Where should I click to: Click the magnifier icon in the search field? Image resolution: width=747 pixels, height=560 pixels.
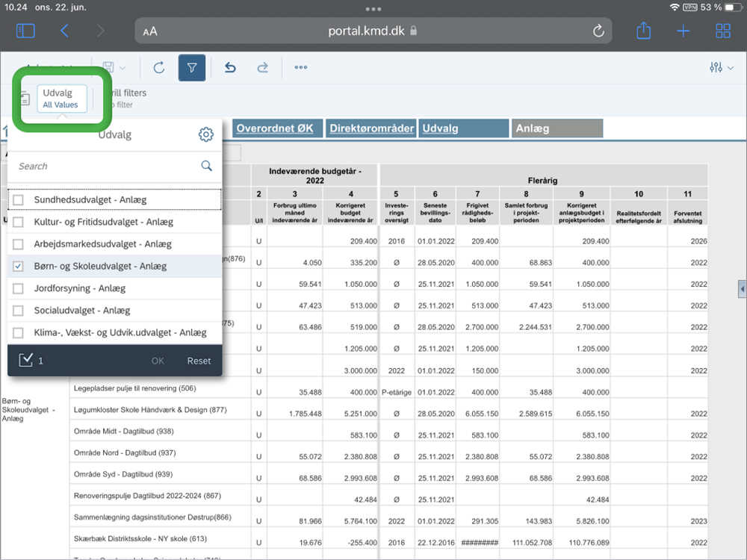[x=207, y=166]
